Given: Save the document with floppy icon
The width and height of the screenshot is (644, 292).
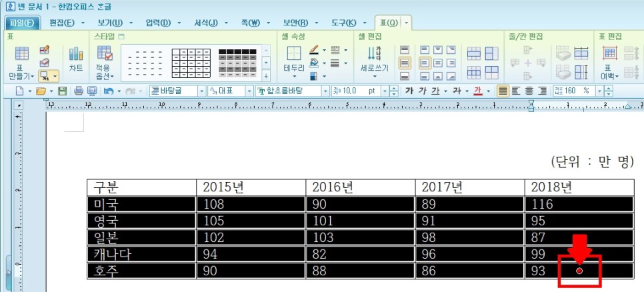Looking at the screenshot, I should tap(63, 91).
